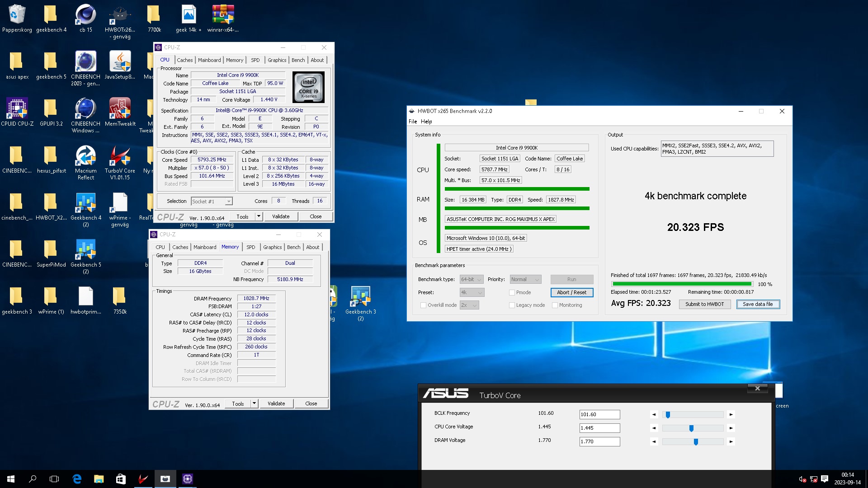Launch Macrium Reflect from desktop

85,162
